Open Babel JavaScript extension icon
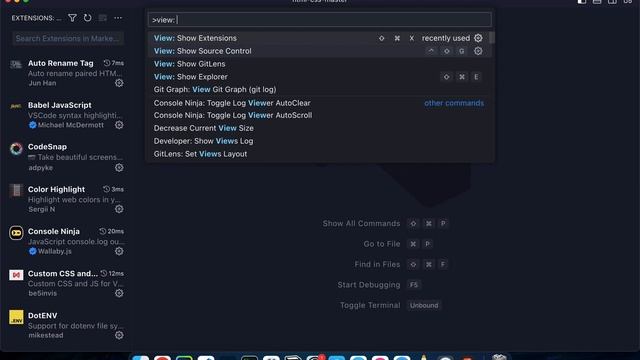This screenshot has height=360, width=640. (x=16, y=106)
